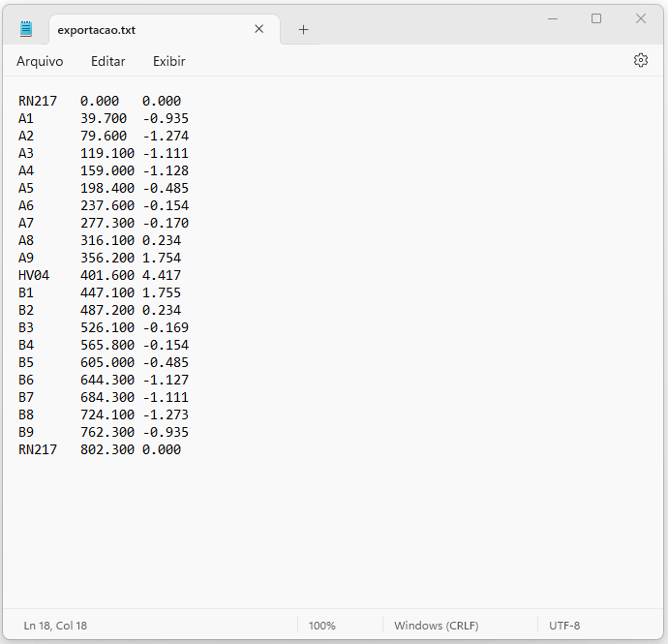The image size is (668, 644).
Task: Click the B7 row label
Action: tap(26, 398)
